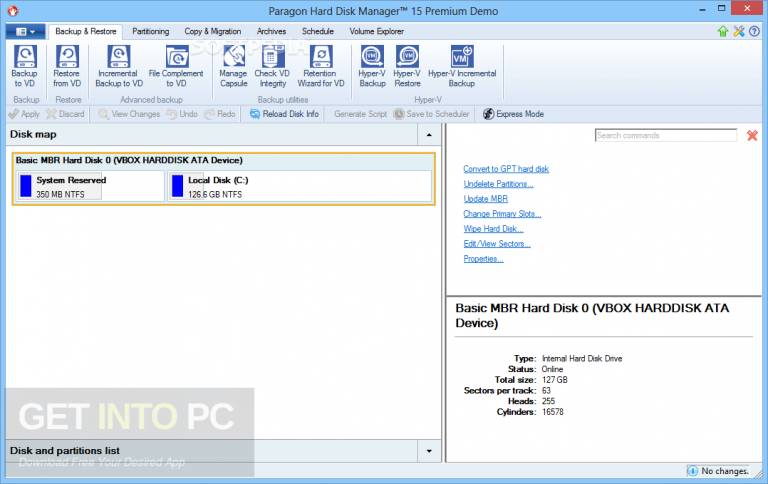768x484 pixels.
Task: Open the blue application menu dropdown
Action: click(x=25, y=32)
